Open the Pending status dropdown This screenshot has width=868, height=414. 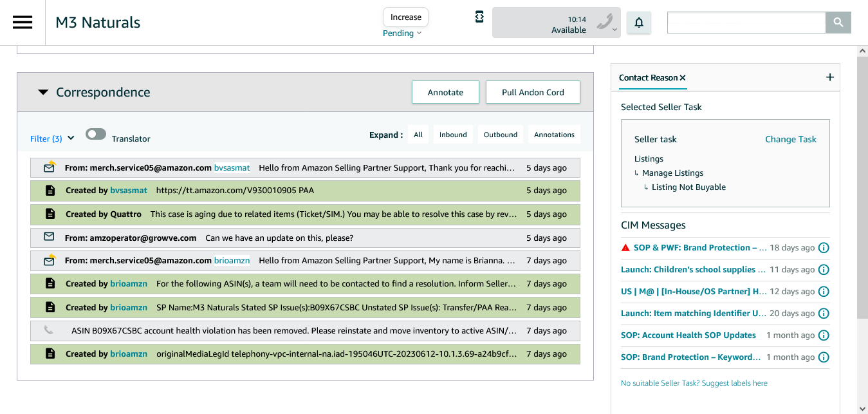pos(402,33)
